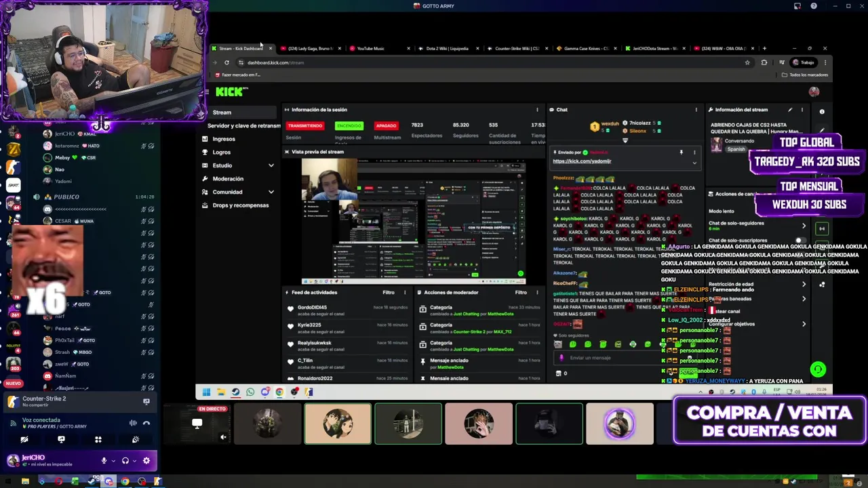Open options menu of Información de la sesión
Image resolution: width=868 pixels, height=488 pixels.
(537, 110)
